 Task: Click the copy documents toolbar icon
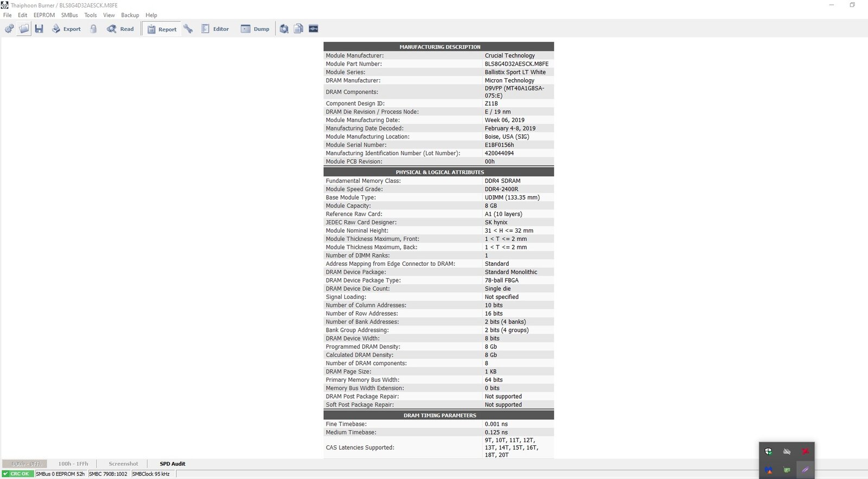[x=298, y=29]
